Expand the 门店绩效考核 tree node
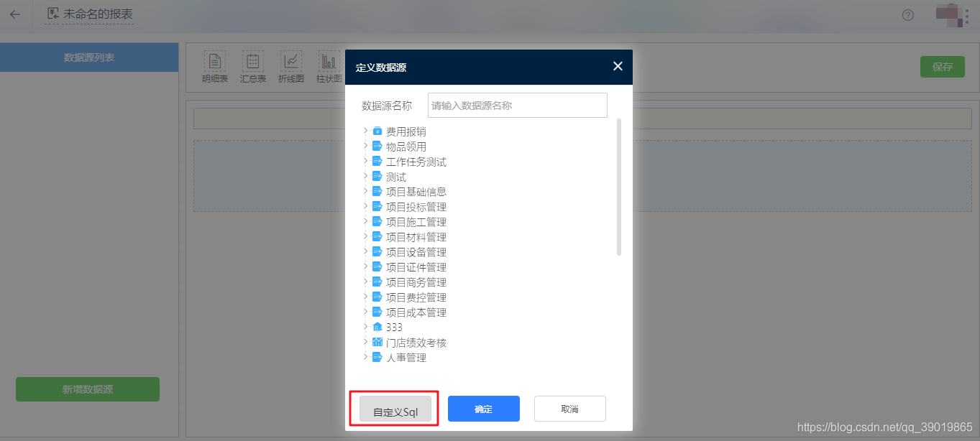The width and height of the screenshot is (980, 441). [365, 342]
